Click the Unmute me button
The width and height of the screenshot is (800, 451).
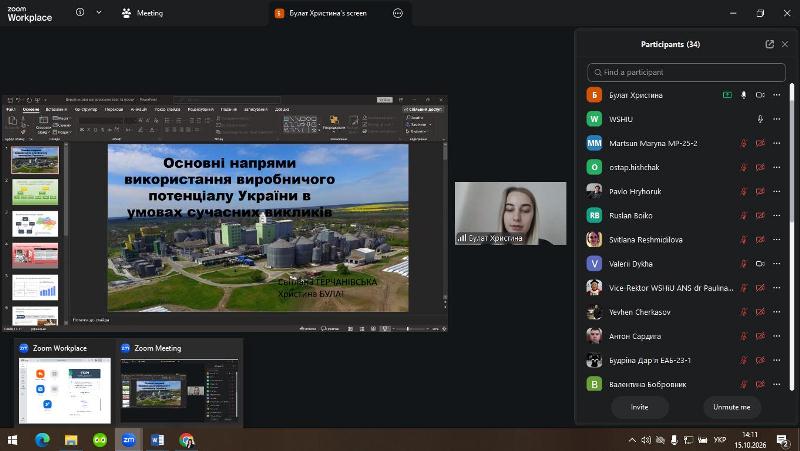pyautogui.click(x=732, y=407)
